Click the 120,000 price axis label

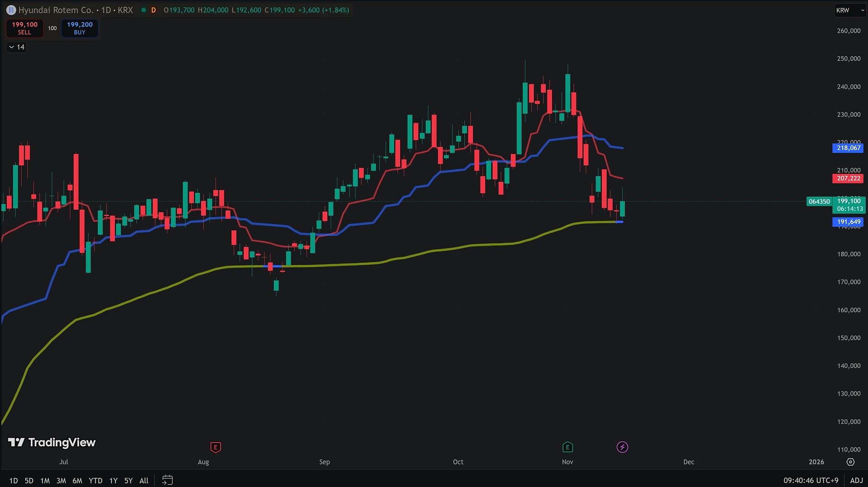(x=849, y=421)
